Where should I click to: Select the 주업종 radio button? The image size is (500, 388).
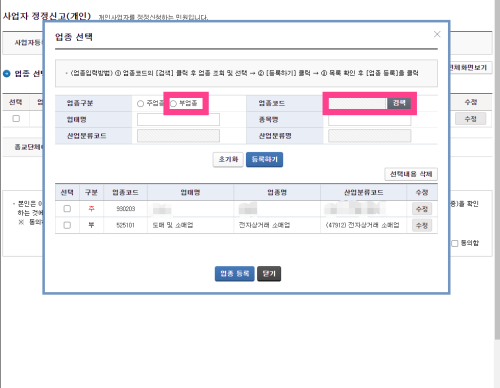pos(140,104)
